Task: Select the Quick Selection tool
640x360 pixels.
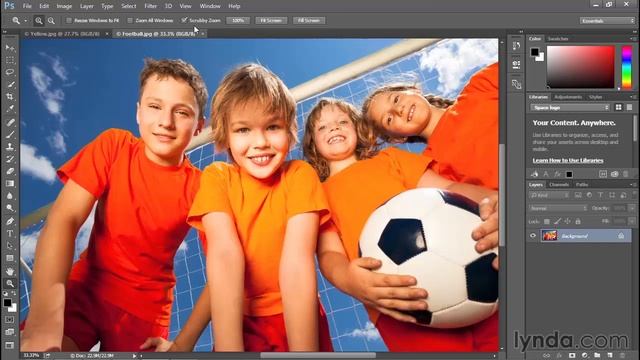Action: pos(10,85)
